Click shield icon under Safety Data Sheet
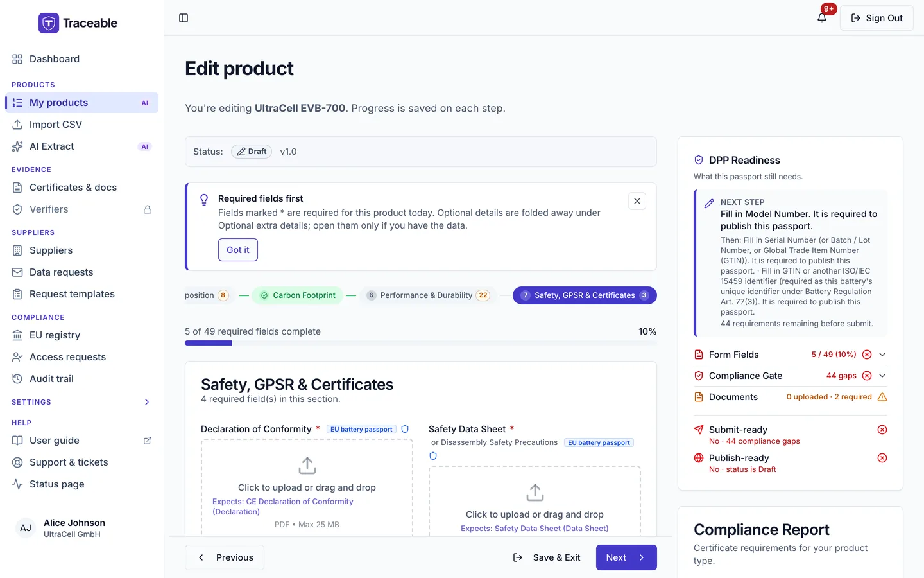The width and height of the screenshot is (924, 578). pyautogui.click(x=433, y=456)
